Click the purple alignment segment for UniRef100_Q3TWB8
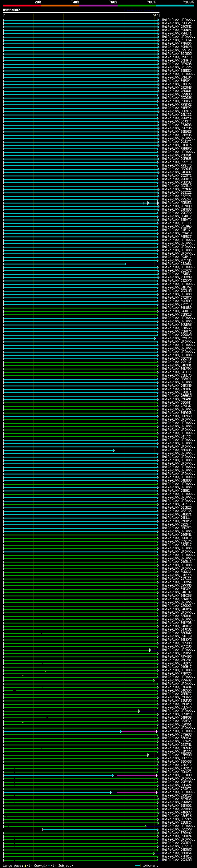197x868 pixels. [137, 775]
